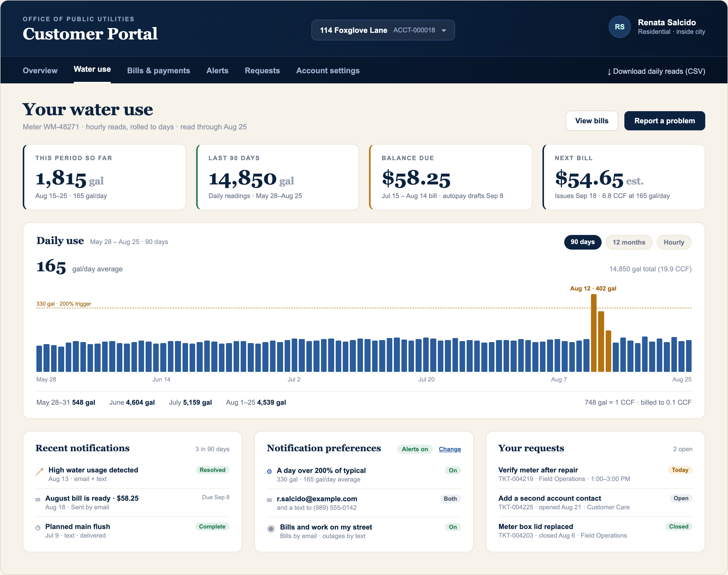Open the Next Bill estimate card
Image resolution: width=728 pixels, height=575 pixels.
point(624,177)
